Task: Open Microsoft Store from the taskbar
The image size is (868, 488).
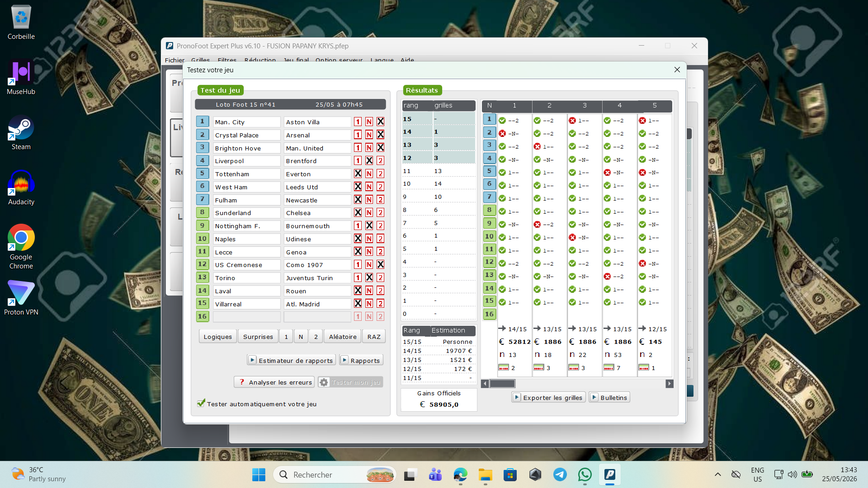Action: pyautogui.click(x=510, y=475)
